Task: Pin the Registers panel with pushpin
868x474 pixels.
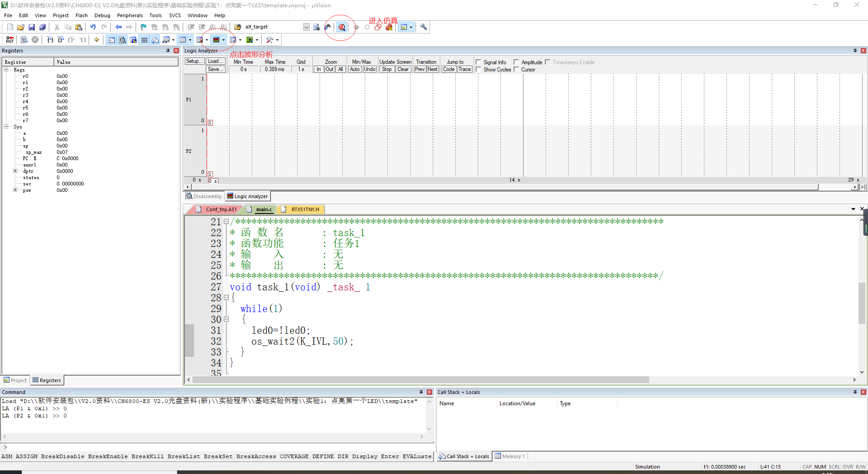Action: coord(168,51)
